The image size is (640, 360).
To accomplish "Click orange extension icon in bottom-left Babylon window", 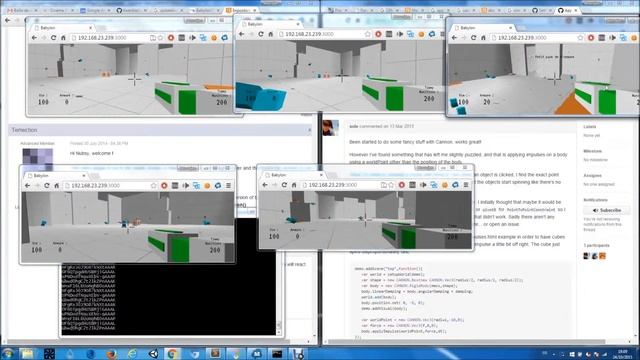I will tap(207, 185).
